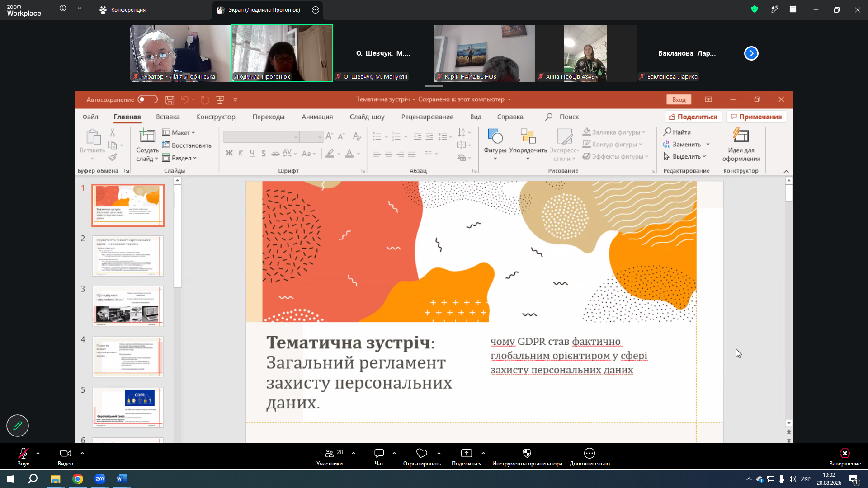The height and width of the screenshot is (488, 868).
Task: Click the Zoom encryption shield icon
Action: point(754,9)
